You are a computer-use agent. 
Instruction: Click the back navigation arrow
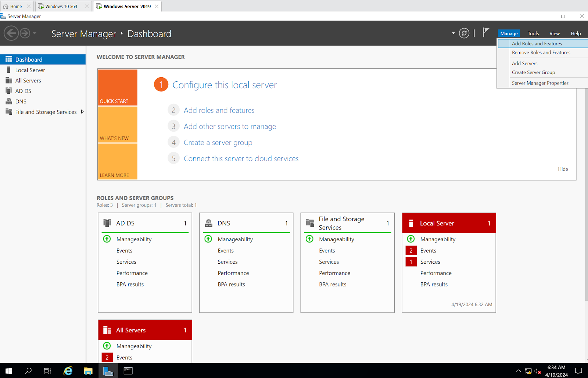click(11, 33)
